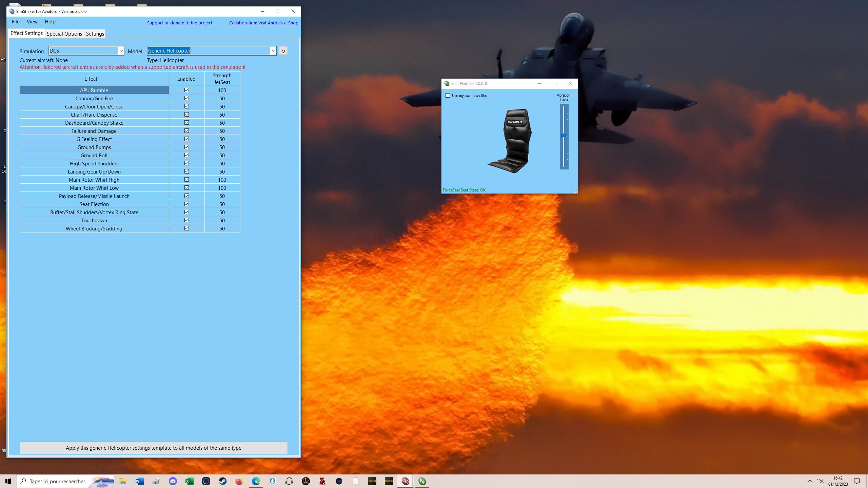The width and height of the screenshot is (868, 488).
Task: Launch Steam from the taskbar
Action: tap(223, 481)
